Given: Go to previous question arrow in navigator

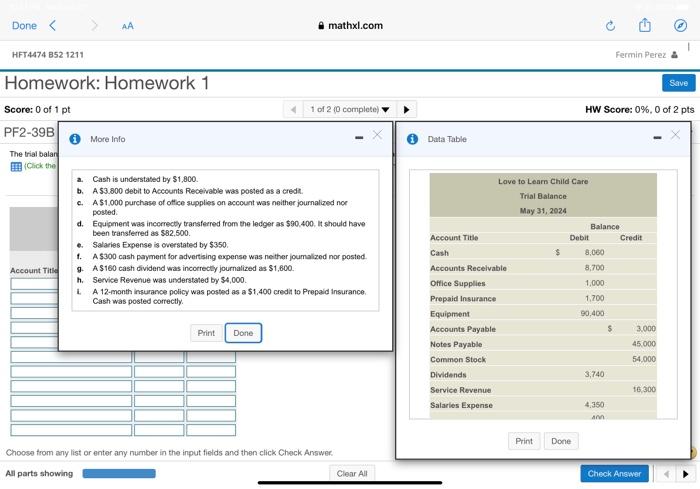Looking at the screenshot, I should point(293,109).
